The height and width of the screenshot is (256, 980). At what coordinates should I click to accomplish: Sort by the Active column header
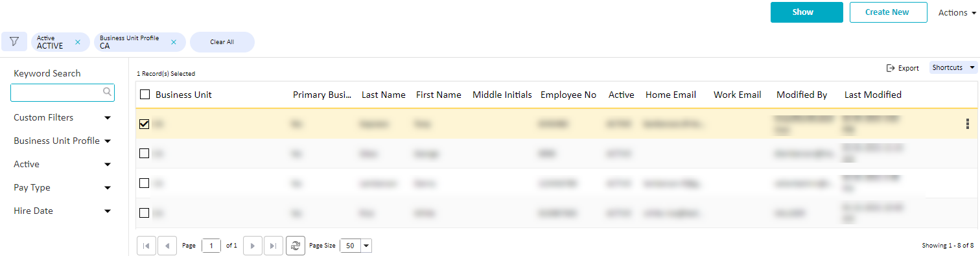click(622, 95)
